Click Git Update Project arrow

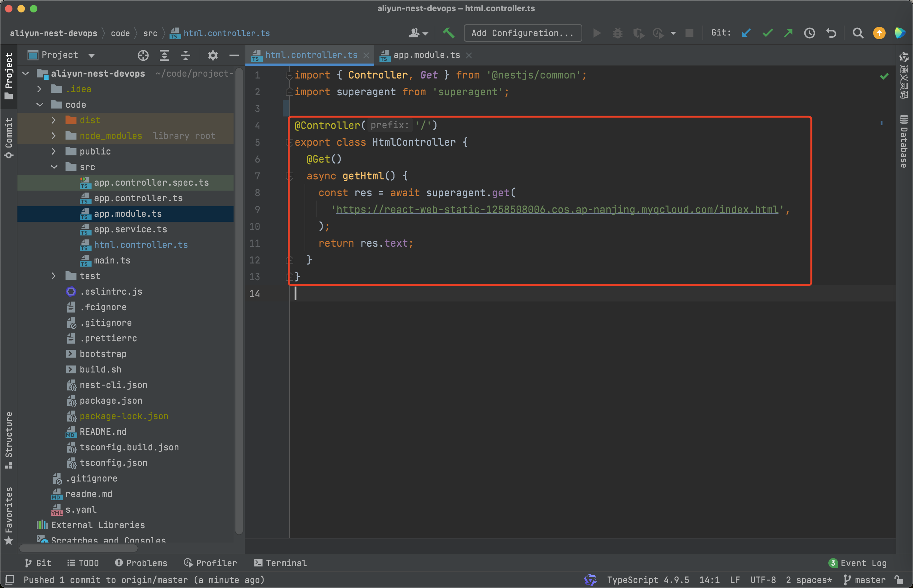pos(746,33)
